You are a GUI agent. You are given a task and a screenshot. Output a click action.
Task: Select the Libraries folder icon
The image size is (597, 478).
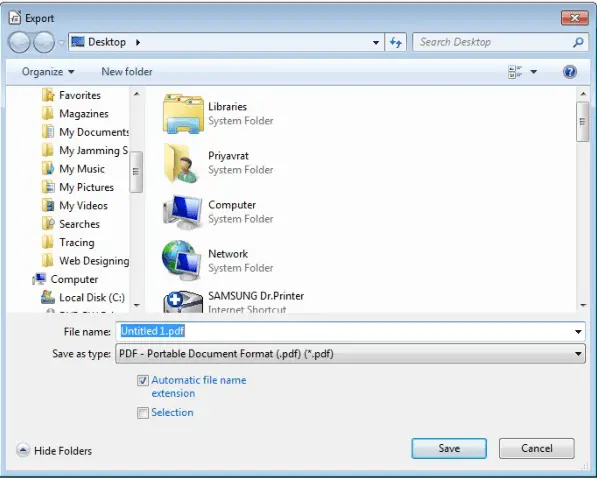coord(183,114)
